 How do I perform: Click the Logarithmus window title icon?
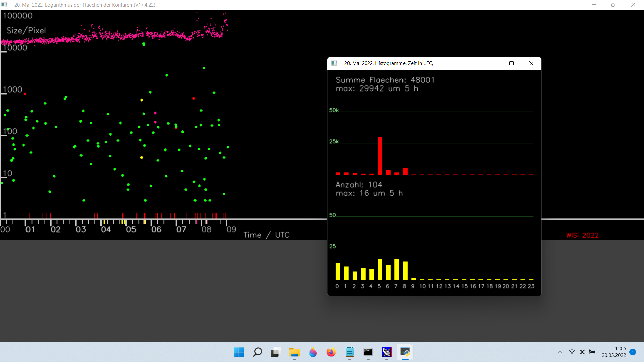(4, 5)
